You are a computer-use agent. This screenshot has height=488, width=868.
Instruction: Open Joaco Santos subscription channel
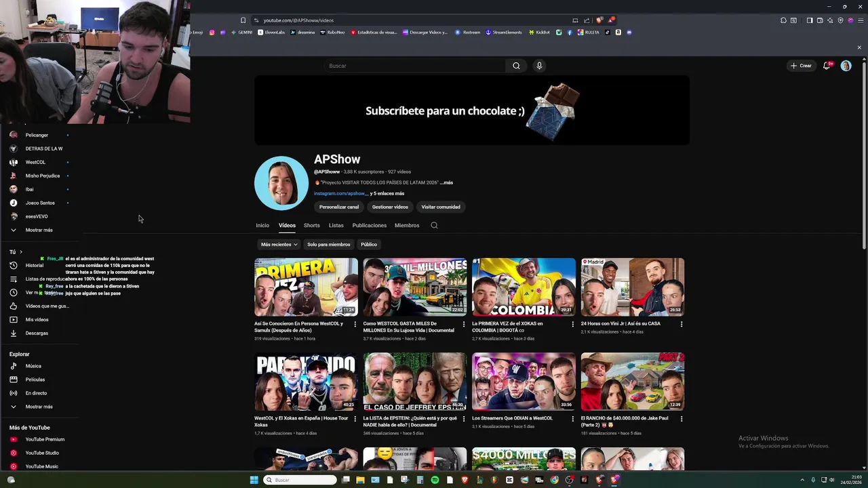(41, 203)
